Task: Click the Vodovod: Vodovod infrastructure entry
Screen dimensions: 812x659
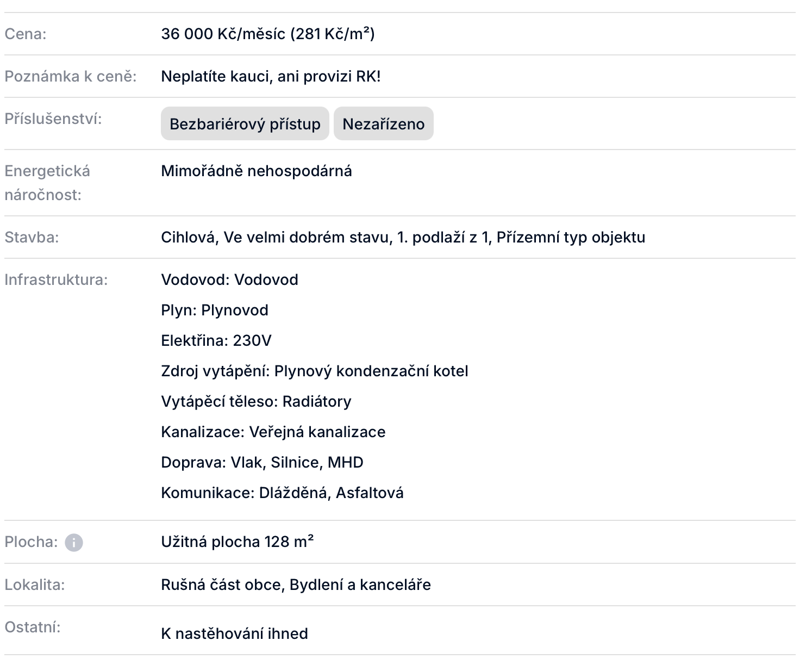Action: coord(229,280)
